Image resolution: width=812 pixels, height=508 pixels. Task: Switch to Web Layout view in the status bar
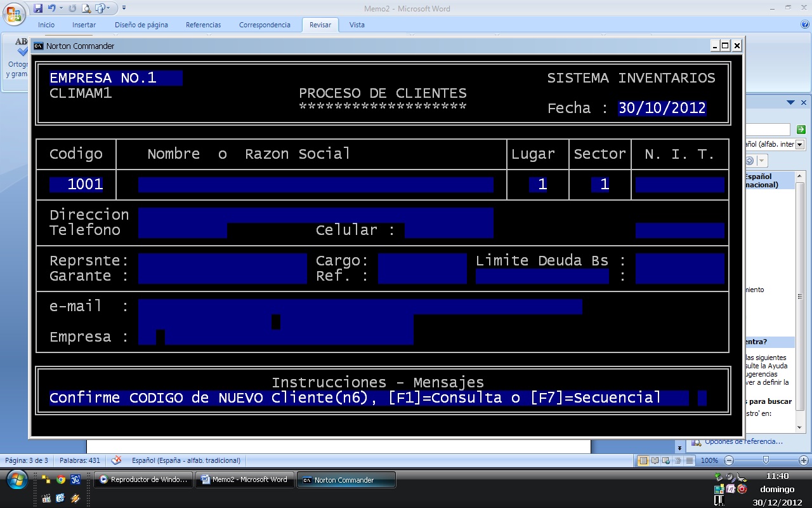point(665,460)
